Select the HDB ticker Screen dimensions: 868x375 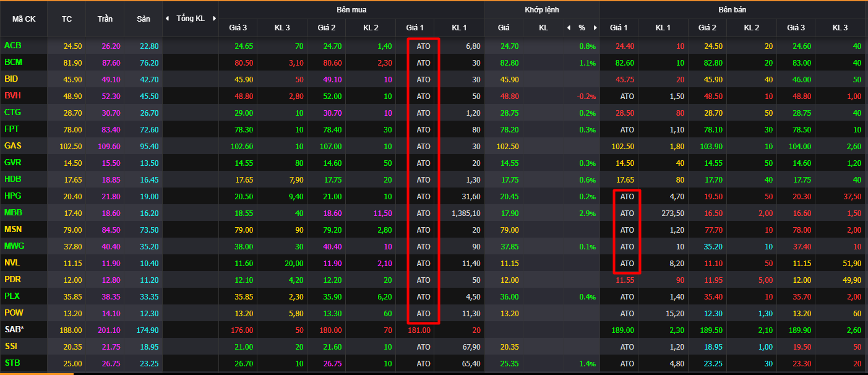tap(12, 179)
